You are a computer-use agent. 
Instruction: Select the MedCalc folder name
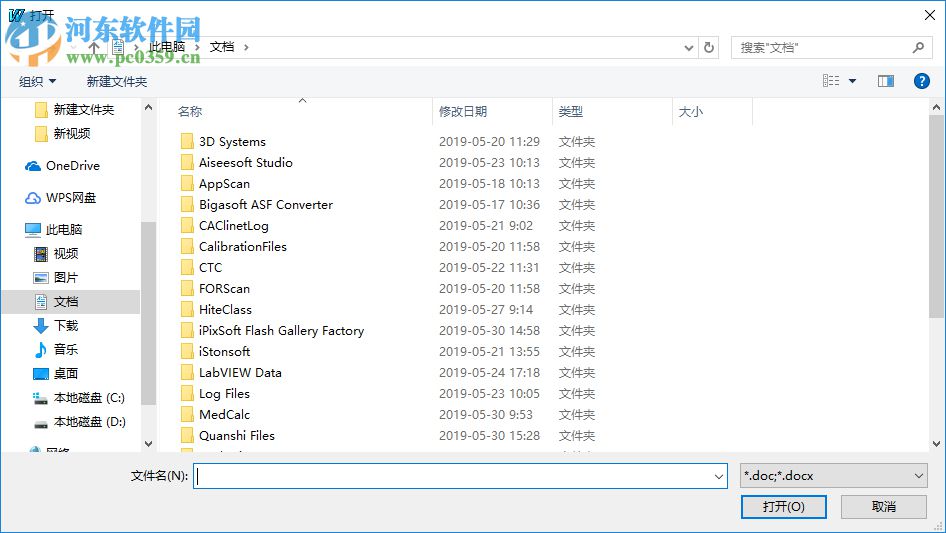[224, 415]
